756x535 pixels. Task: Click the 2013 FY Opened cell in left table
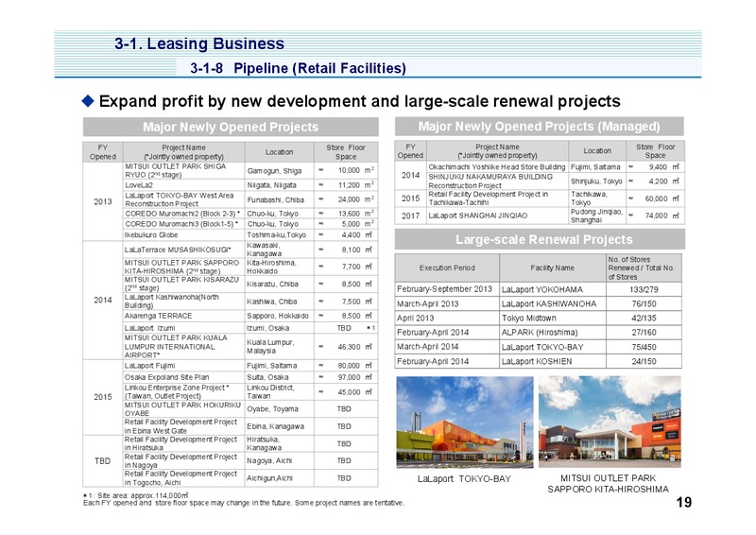click(x=103, y=201)
